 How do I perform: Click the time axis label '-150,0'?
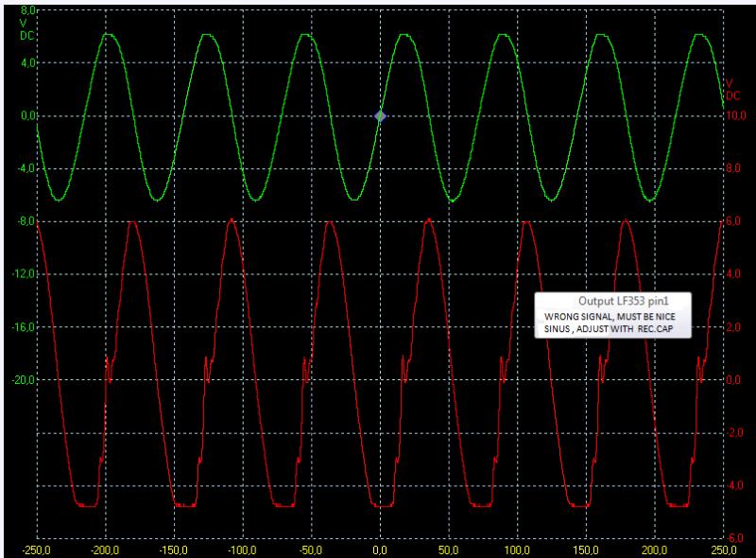tap(174, 550)
